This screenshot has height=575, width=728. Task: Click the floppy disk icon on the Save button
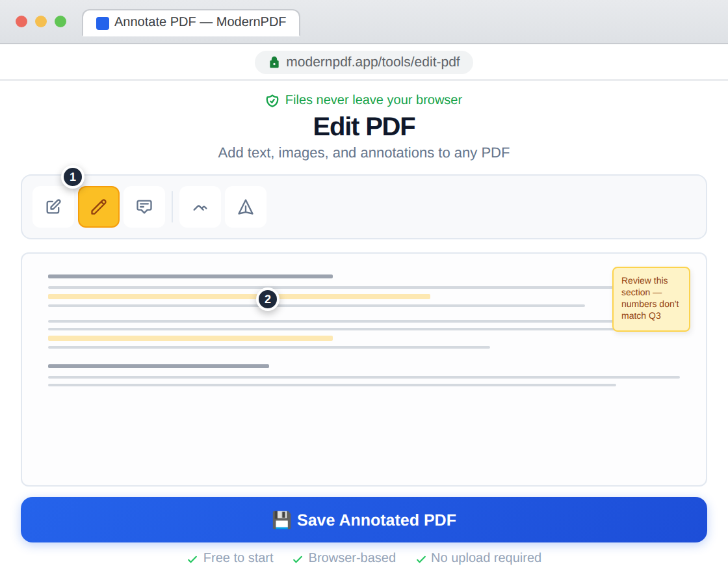[282, 519]
